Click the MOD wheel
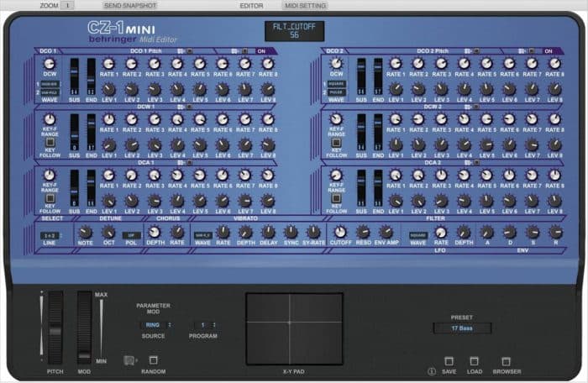 84,328
